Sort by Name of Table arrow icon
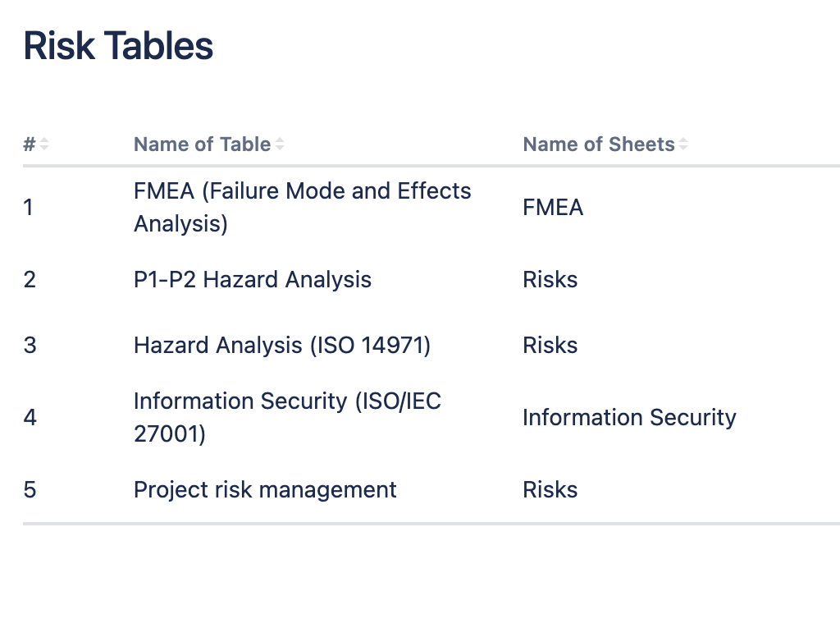 [280, 144]
